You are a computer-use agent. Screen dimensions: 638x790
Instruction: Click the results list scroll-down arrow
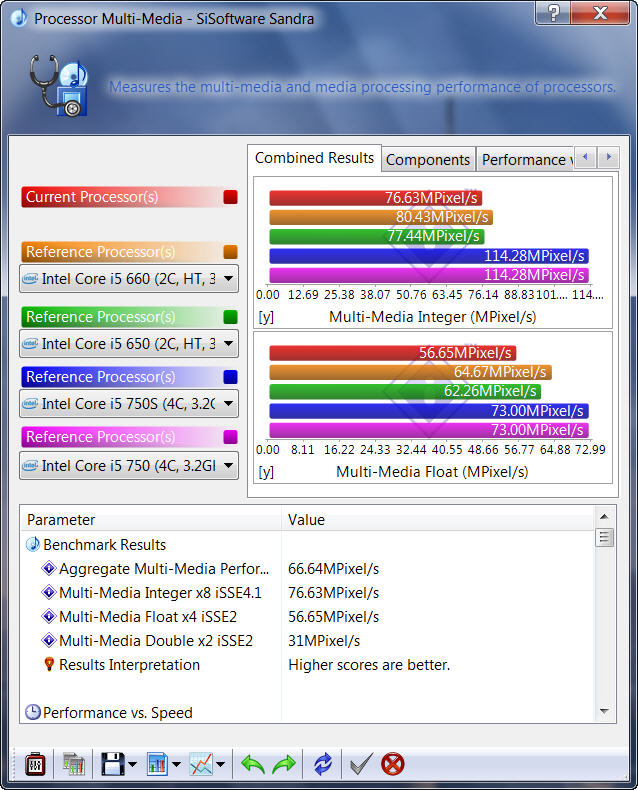point(604,711)
